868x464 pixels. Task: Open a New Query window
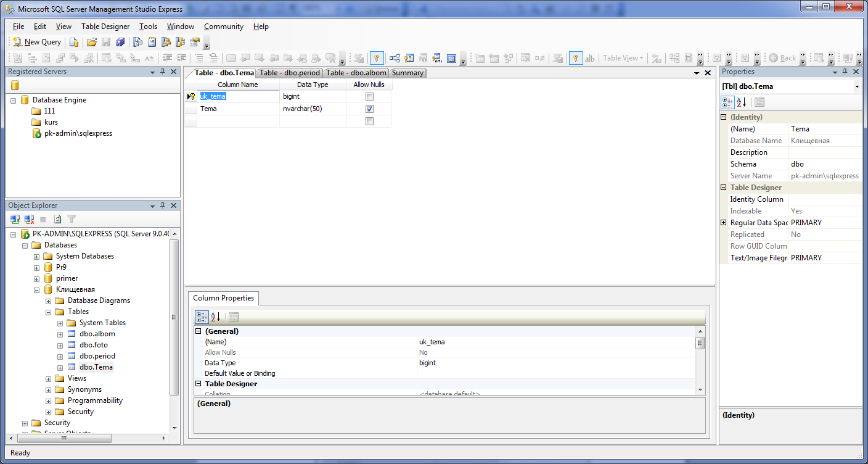point(38,42)
